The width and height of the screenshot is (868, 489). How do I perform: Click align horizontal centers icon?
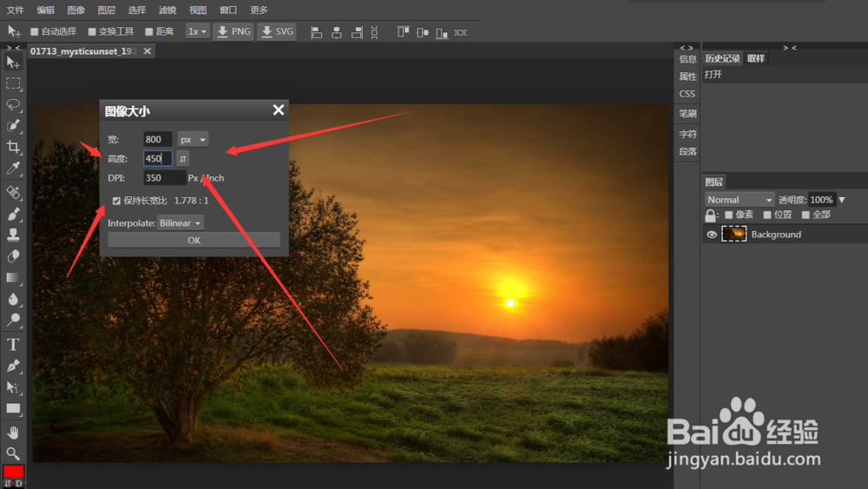tap(337, 32)
